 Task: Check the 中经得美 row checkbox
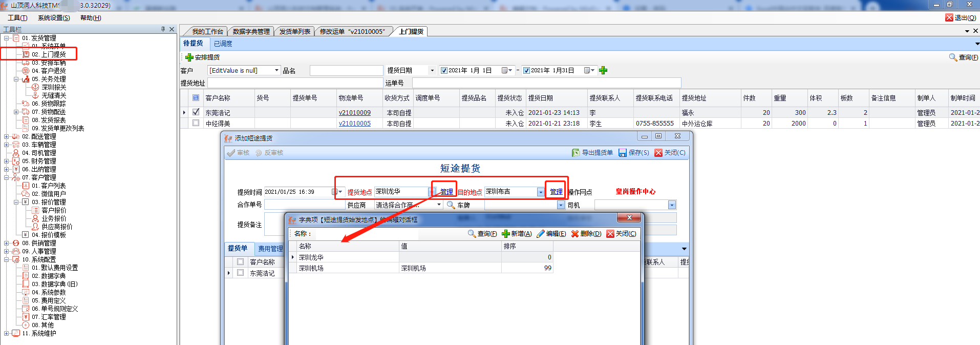[196, 123]
